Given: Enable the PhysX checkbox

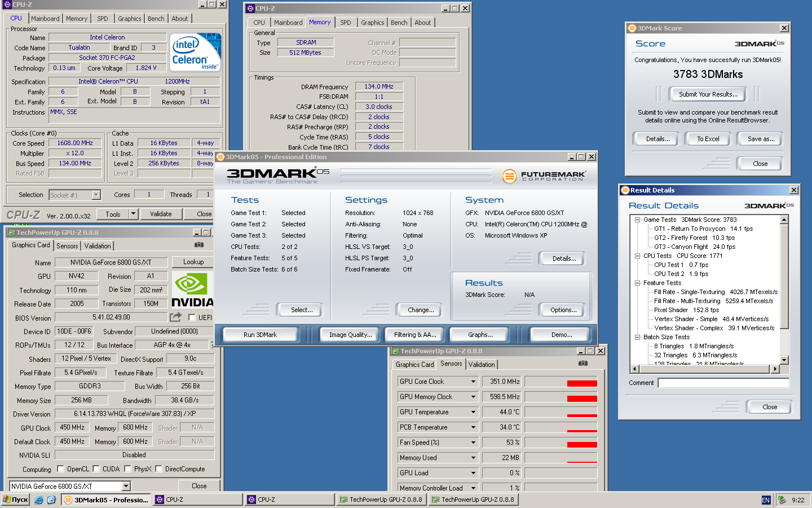Looking at the screenshot, I should click(x=128, y=469).
